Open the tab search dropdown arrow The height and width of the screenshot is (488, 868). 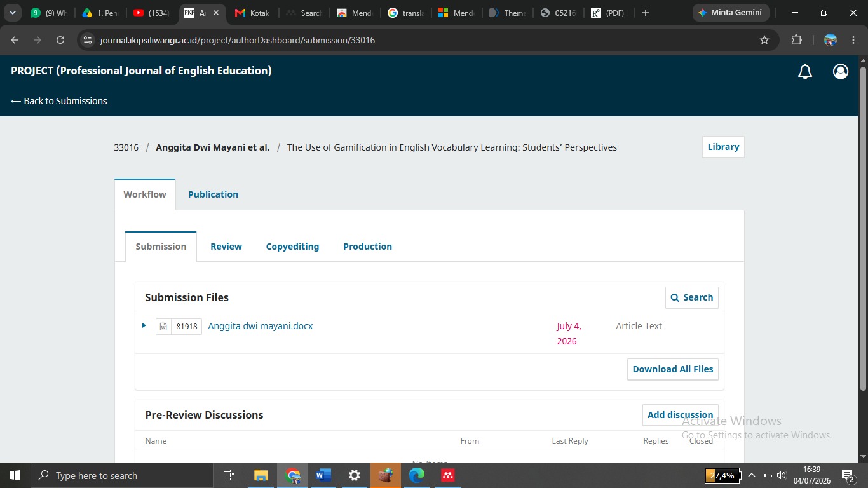(x=12, y=13)
